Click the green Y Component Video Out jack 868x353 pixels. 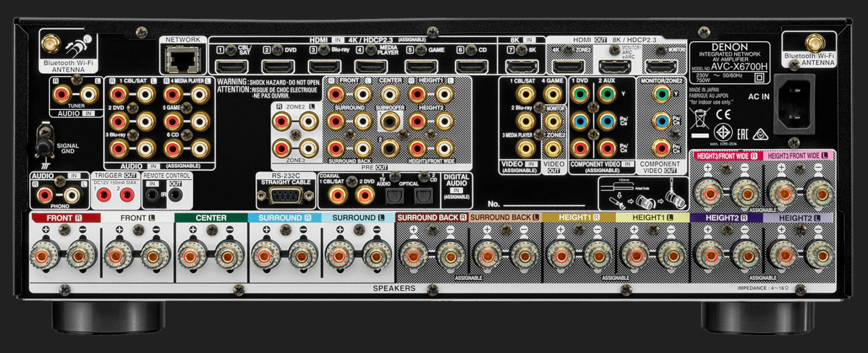click(x=659, y=93)
